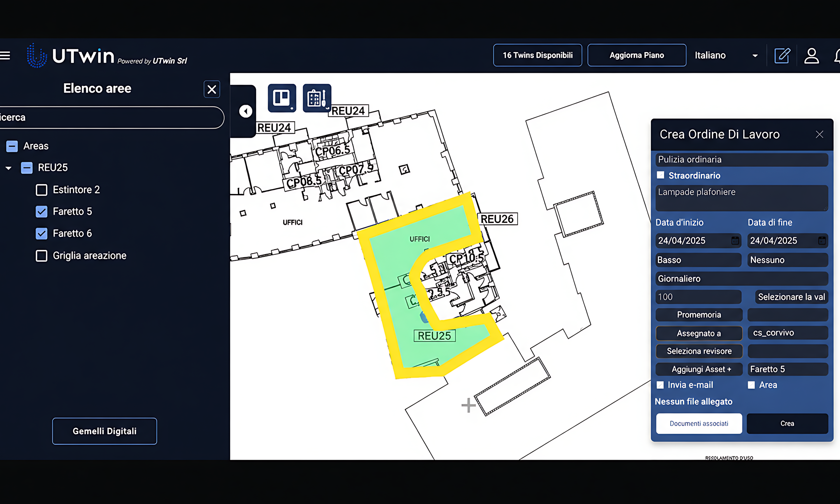Image resolution: width=840 pixels, height=504 pixels.
Task: Click the cs_corvivo assignee field
Action: point(788,333)
